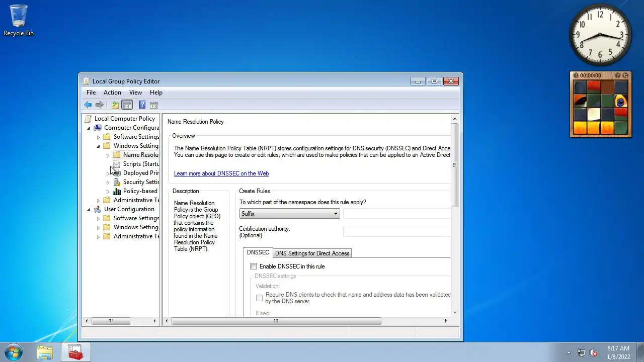Open the Help menu
The width and height of the screenshot is (644, 362).
(156, 93)
